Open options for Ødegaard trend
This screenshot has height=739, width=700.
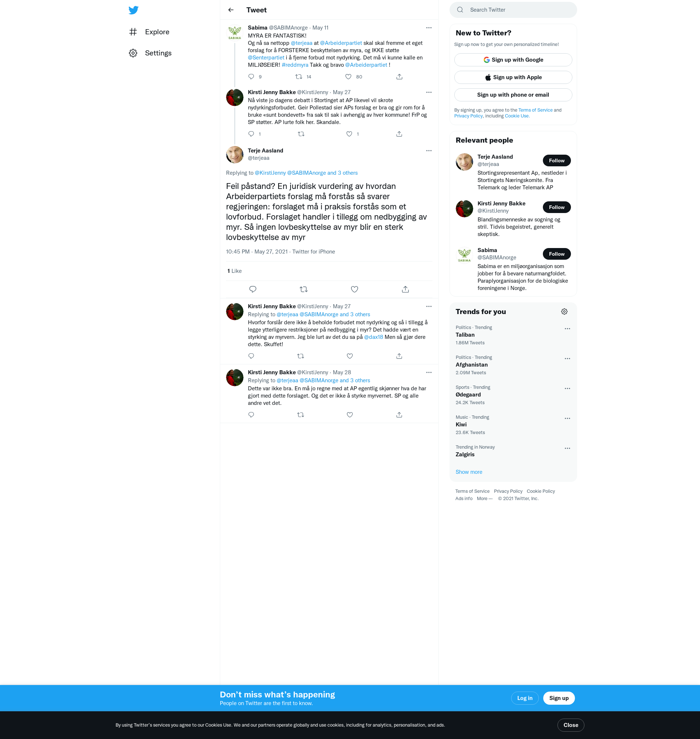(x=567, y=388)
